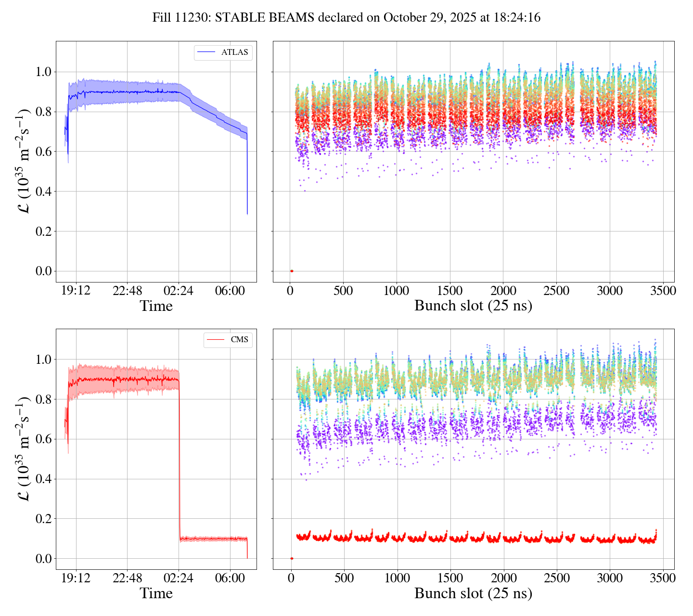Image resolution: width=693 pixels, height=616 pixels.
Task: Click the 3500 tick on upper bunch slot axis
Action: tap(663, 291)
